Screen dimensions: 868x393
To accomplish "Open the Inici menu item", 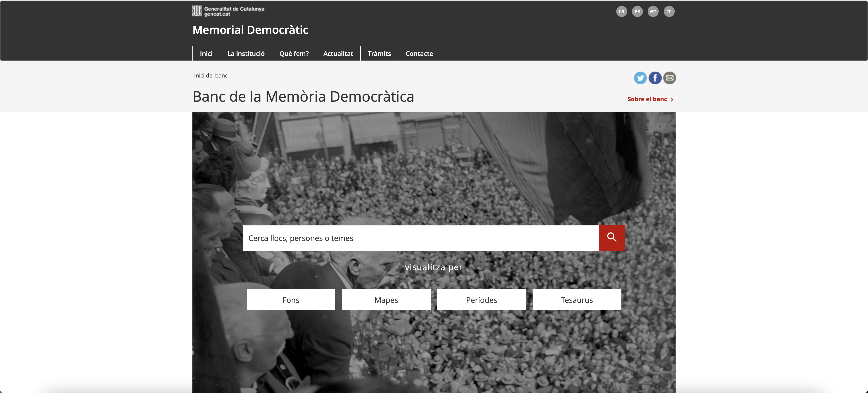I will pos(206,53).
